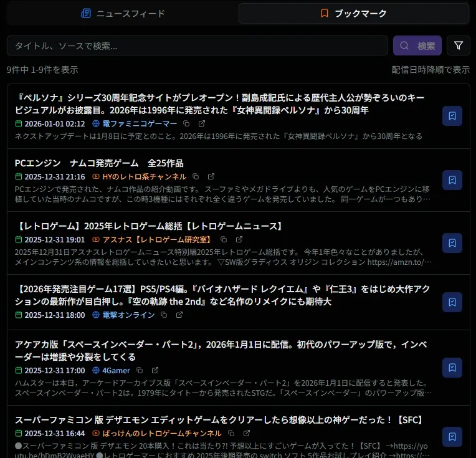Remove bookmark on アケアカ版スペースインベーダー article
Viewport: 476px width, 458px height.
tap(452, 368)
